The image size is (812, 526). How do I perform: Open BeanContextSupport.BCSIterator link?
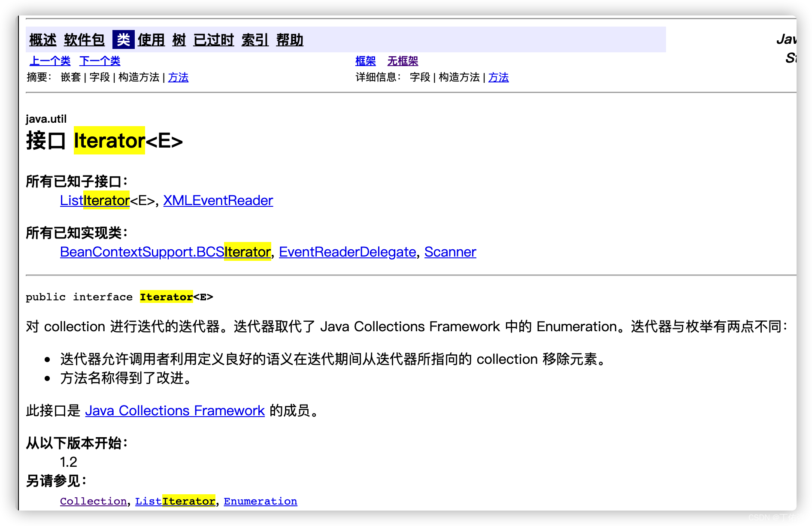point(165,252)
